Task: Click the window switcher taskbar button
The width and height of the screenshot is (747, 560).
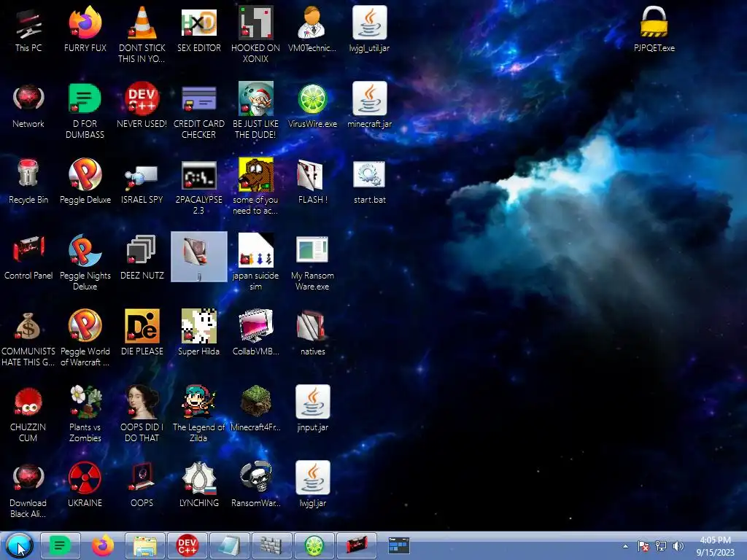Action: [x=398, y=545]
